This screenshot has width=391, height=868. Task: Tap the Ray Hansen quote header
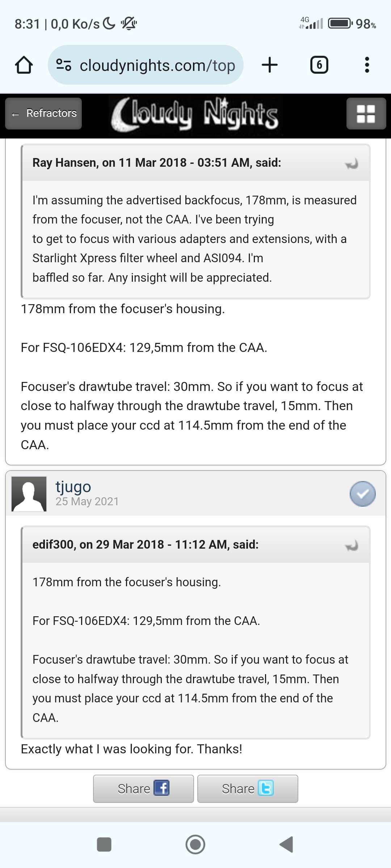(156, 163)
